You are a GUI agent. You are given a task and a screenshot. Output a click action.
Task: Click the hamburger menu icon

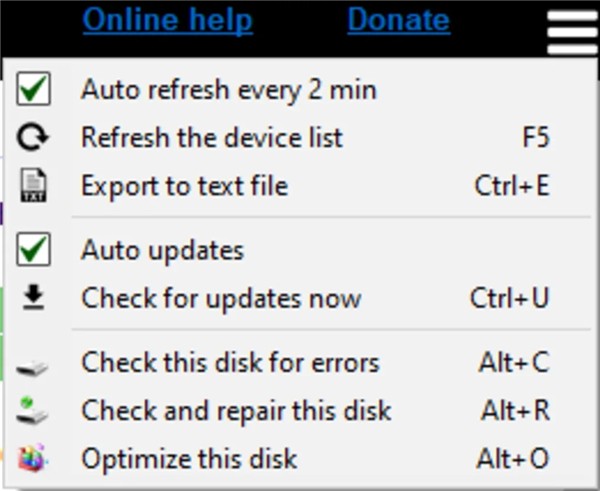[x=572, y=32]
